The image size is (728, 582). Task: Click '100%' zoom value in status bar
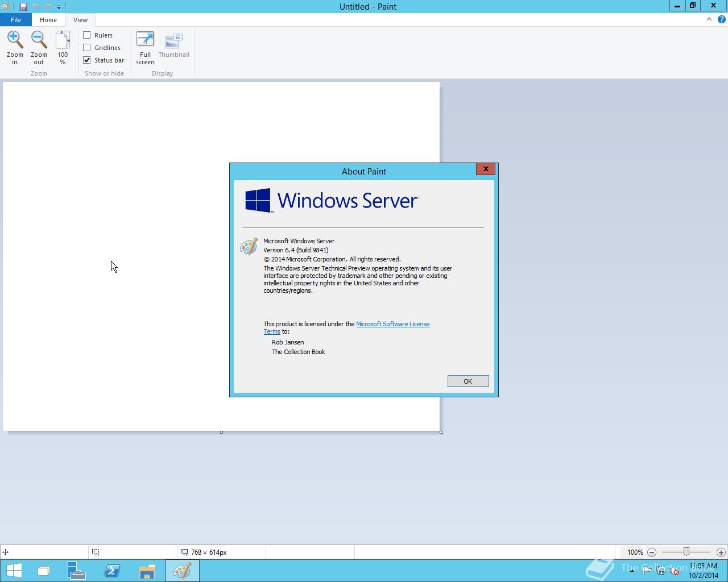tap(635, 552)
